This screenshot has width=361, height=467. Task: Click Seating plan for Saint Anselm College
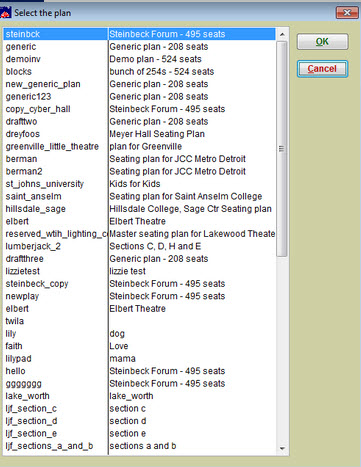[x=186, y=196]
